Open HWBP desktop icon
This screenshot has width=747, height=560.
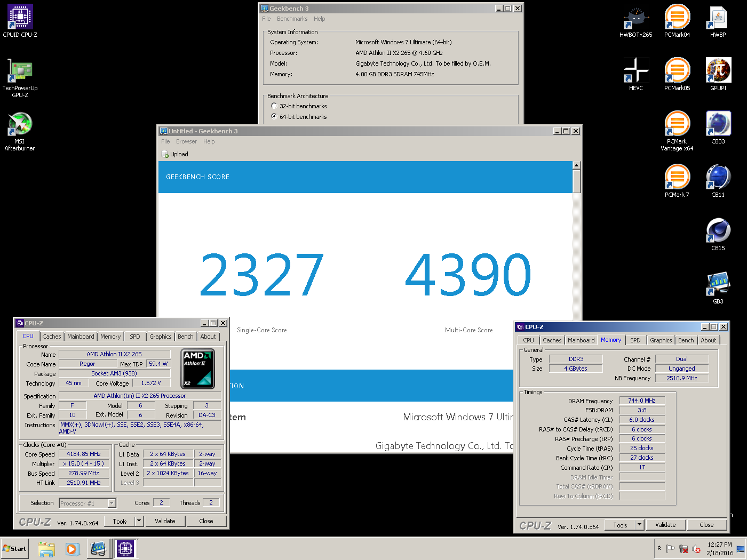pos(718,20)
